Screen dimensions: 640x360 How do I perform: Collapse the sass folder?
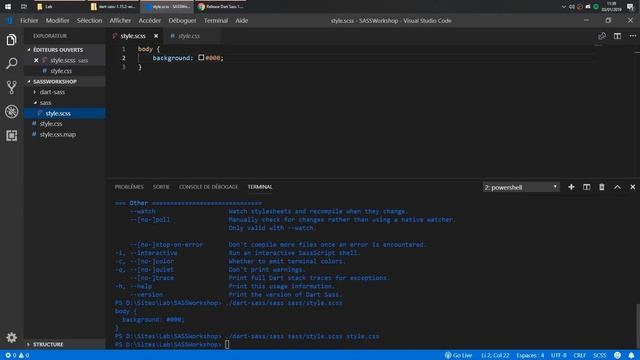pos(45,103)
